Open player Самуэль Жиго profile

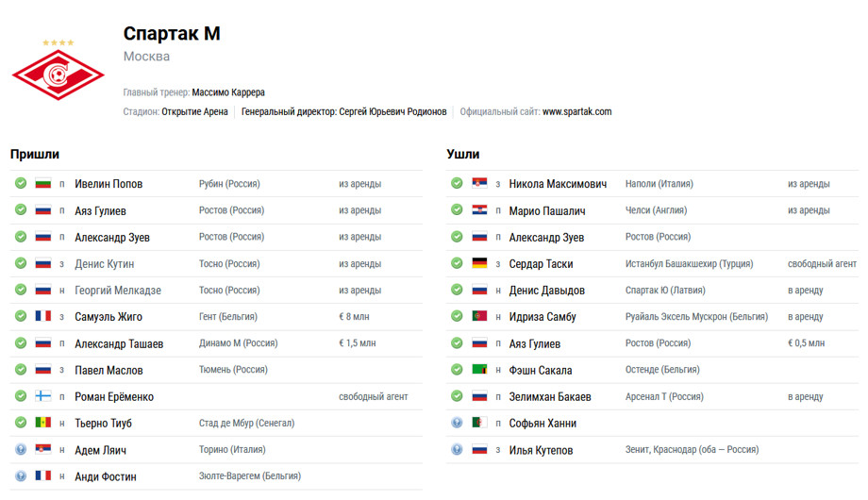(x=108, y=317)
